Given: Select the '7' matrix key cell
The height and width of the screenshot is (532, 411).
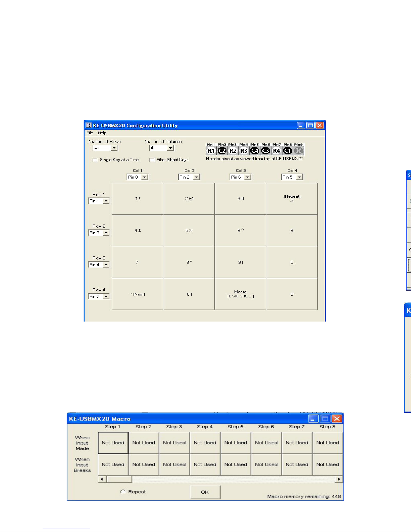Looking at the screenshot, I should tap(138, 262).
